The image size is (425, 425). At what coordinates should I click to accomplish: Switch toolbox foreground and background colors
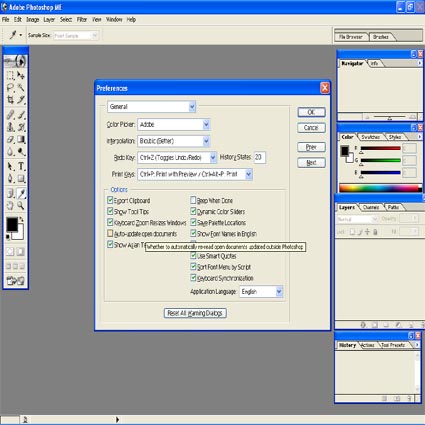(x=22, y=219)
